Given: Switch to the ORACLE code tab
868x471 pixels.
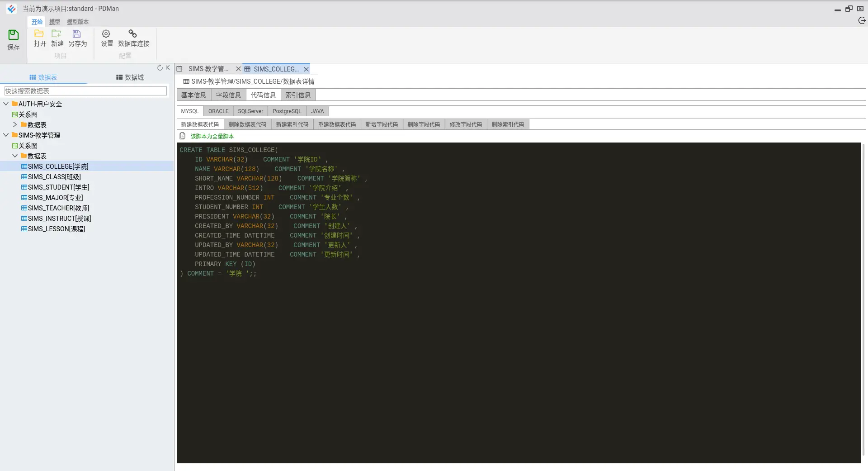Looking at the screenshot, I should point(218,111).
